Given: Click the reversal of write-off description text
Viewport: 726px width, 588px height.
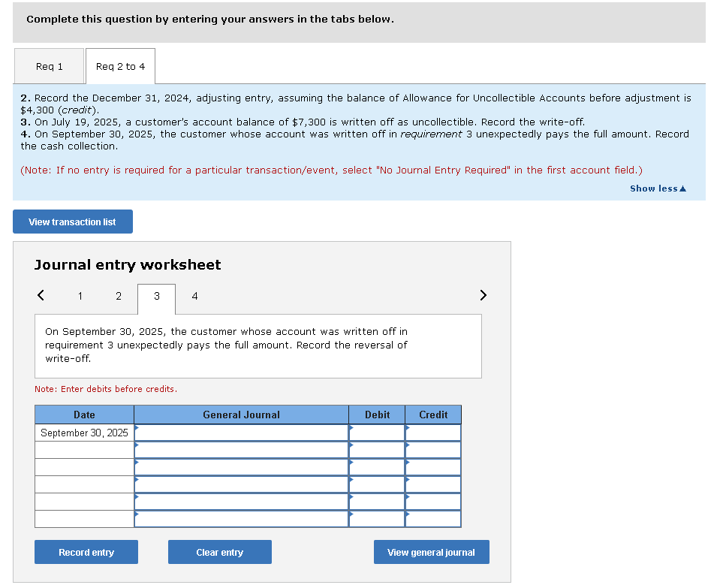Looking at the screenshot, I should [x=226, y=345].
